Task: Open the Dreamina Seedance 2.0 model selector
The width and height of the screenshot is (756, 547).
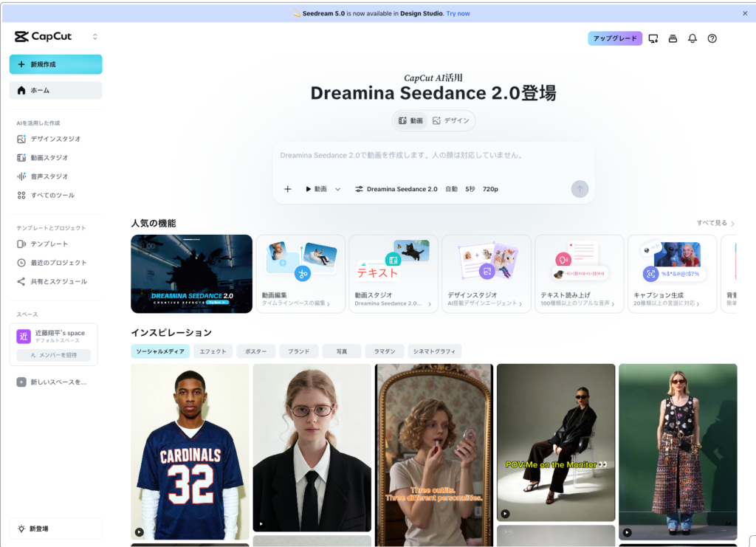Action: click(x=396, y=189)
